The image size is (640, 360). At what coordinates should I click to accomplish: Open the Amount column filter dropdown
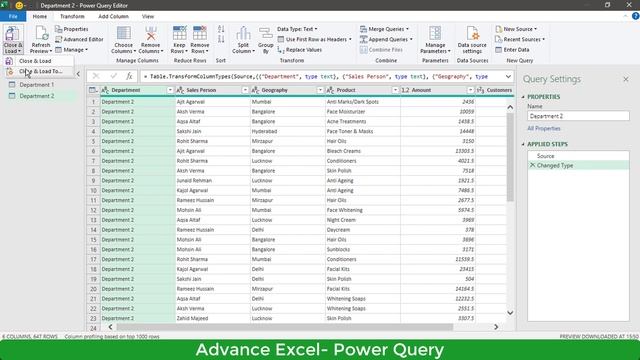click(x=470, y=90)
